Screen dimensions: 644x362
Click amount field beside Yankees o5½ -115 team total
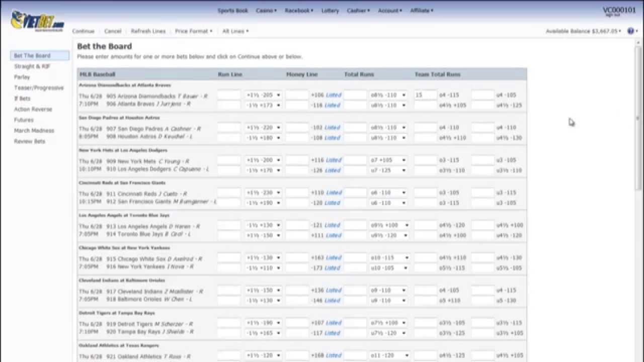tap(426, 268)
